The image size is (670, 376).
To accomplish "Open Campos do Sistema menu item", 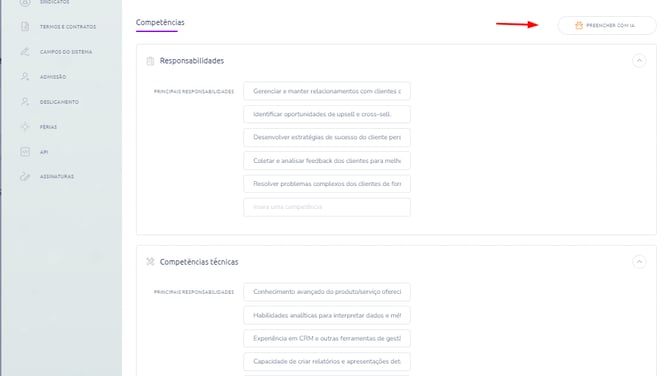I will click(x=66, y=52).
